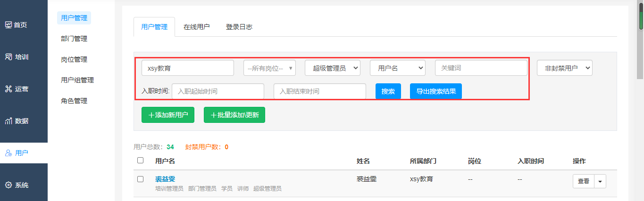Click the 首页 home icon in sidebar
Viewport: 644px width, 201px height.
coord(8,25)
